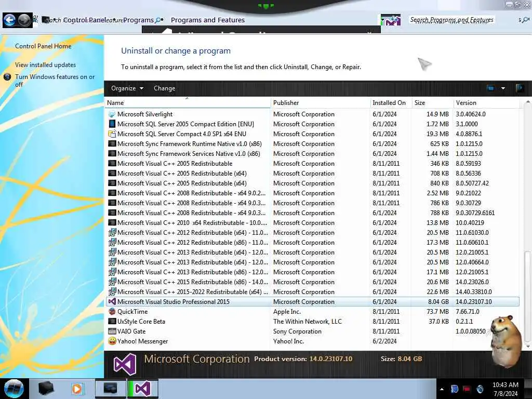Sort list by Name column header
The height and width of the screenshot is (399, 532).
point(188,103)
